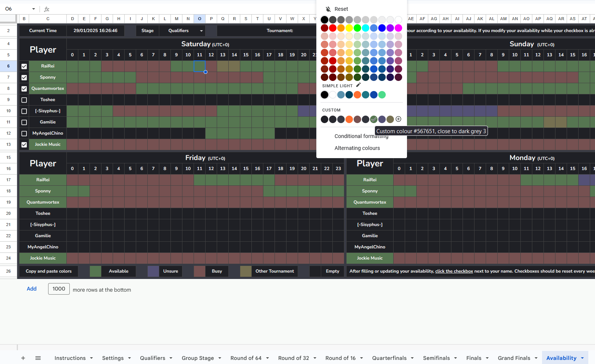
Task: Switch to the Round of 32 sheet tab
Action: 294,358
